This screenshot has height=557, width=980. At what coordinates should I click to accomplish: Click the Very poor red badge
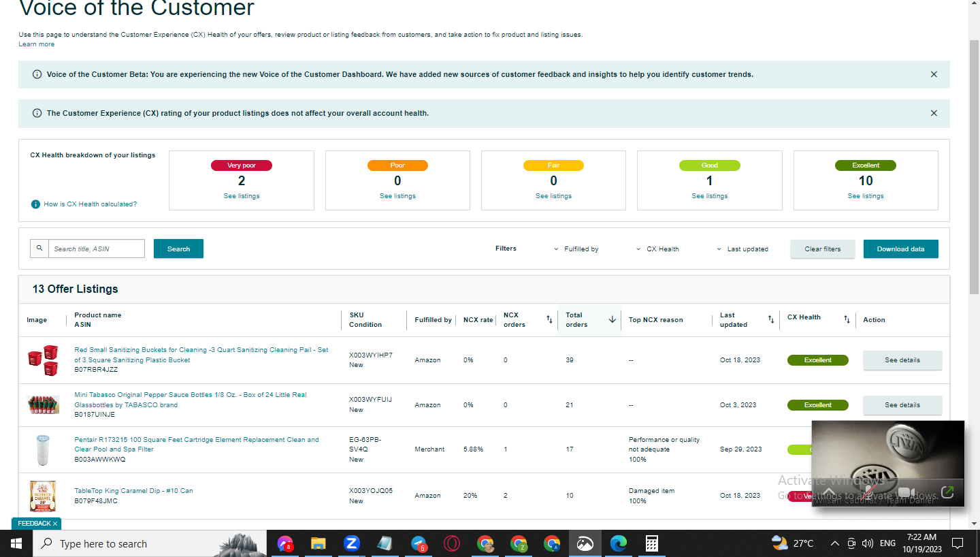(x=242, y=165)
